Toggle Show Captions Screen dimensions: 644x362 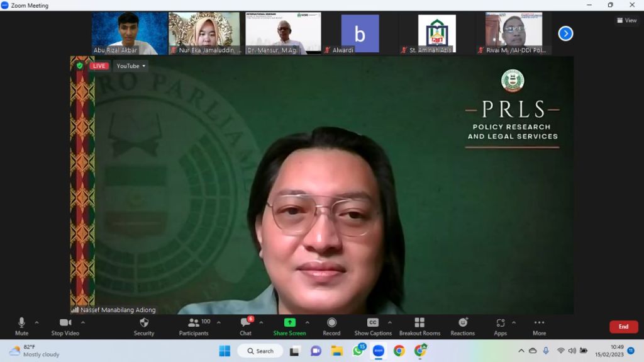(x=373, y=323)
